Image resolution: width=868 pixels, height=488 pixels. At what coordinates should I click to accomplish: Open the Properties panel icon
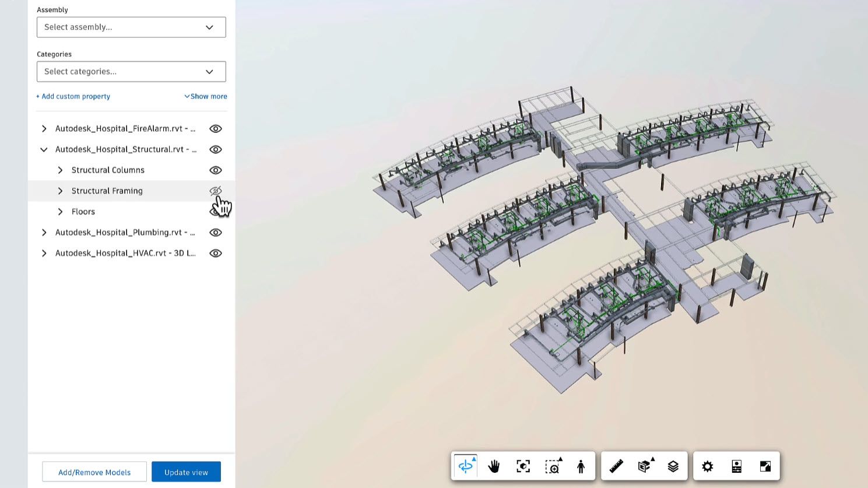click(x=736, y=466)
